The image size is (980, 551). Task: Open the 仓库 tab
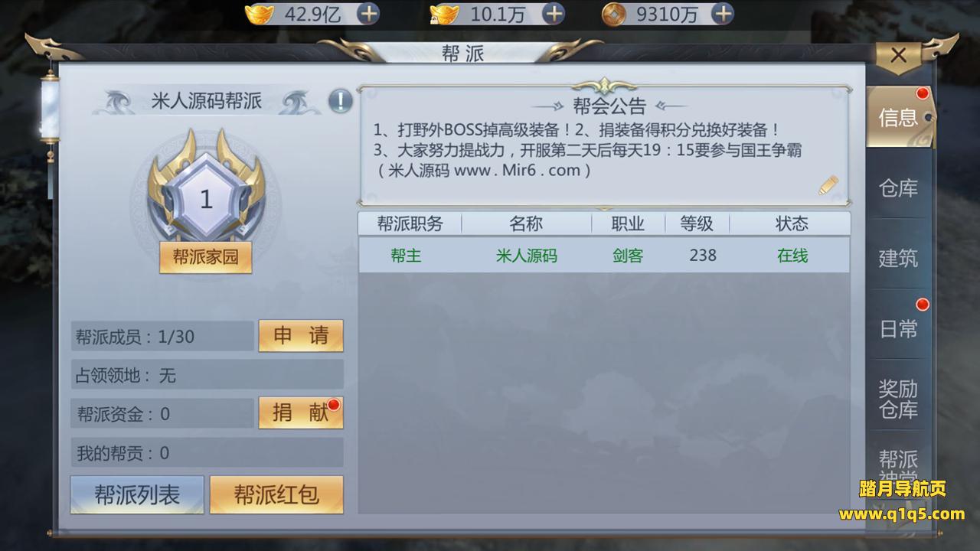click(898, 188)
